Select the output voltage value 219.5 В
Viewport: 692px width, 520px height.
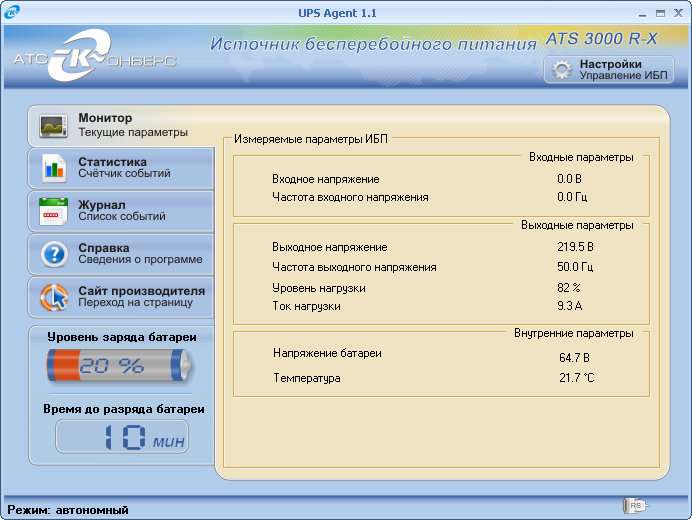[x=575, y=247]
